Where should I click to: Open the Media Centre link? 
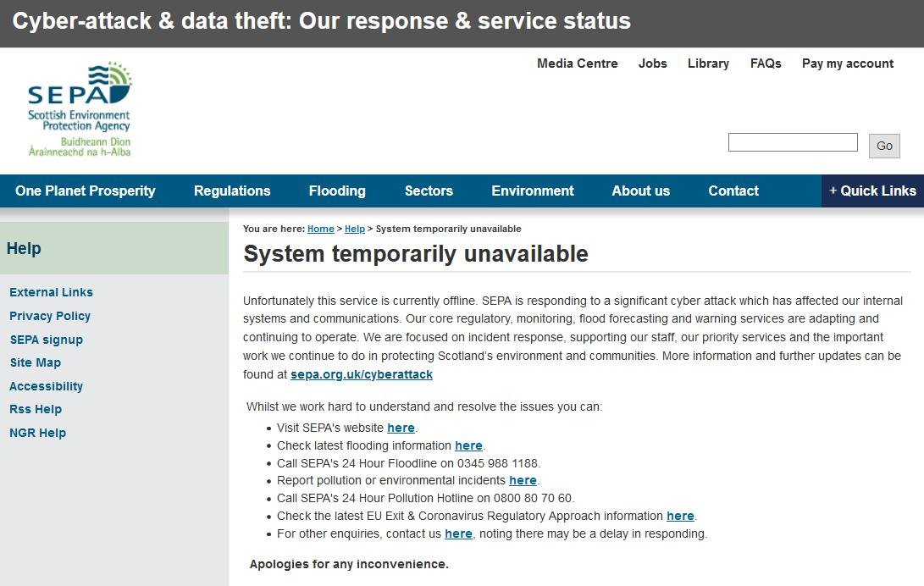pyautogui.click(x=578, y=64)
